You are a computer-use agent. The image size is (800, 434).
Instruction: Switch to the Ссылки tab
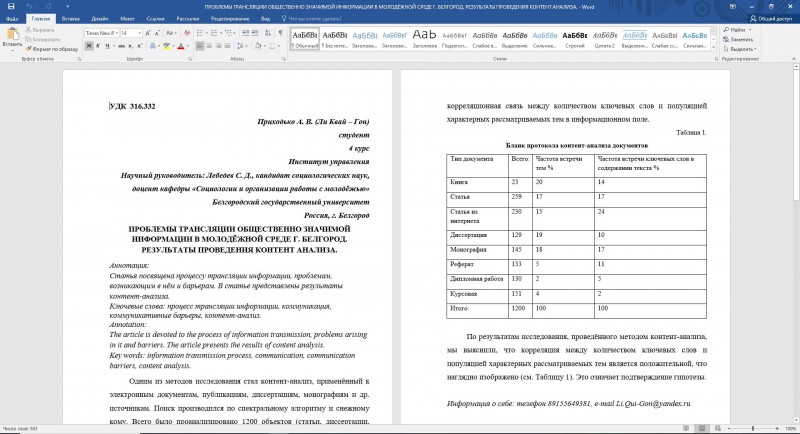point(155,19)
